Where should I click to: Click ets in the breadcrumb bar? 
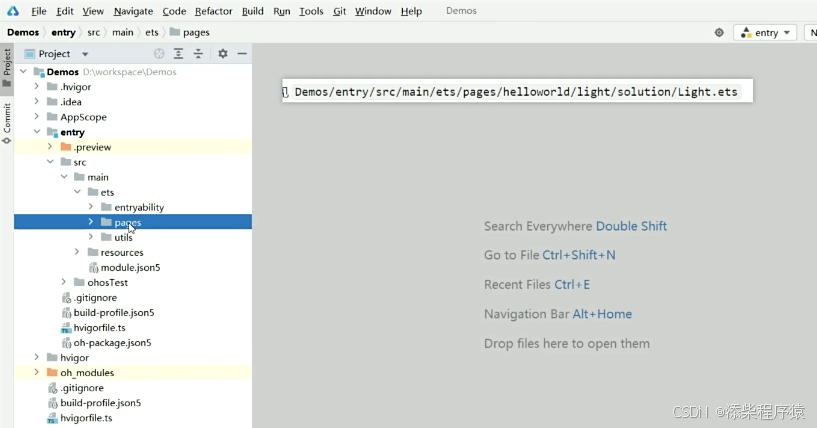point(152,32)
